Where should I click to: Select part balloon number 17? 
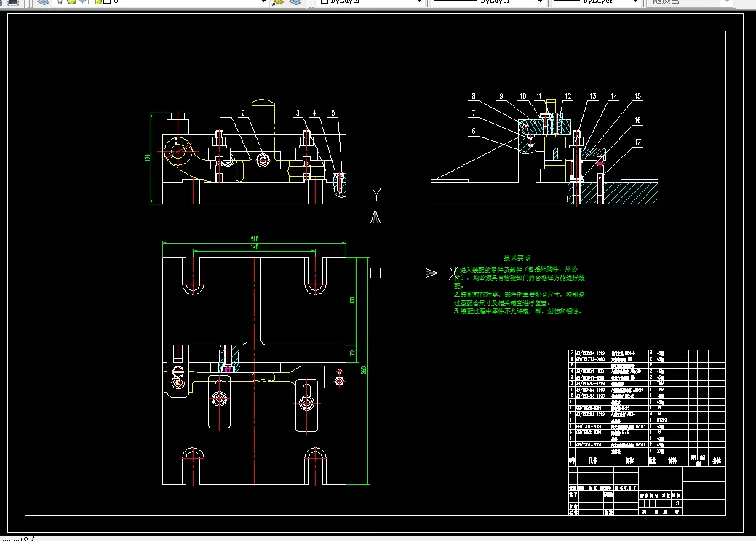(x=637, y=143)
